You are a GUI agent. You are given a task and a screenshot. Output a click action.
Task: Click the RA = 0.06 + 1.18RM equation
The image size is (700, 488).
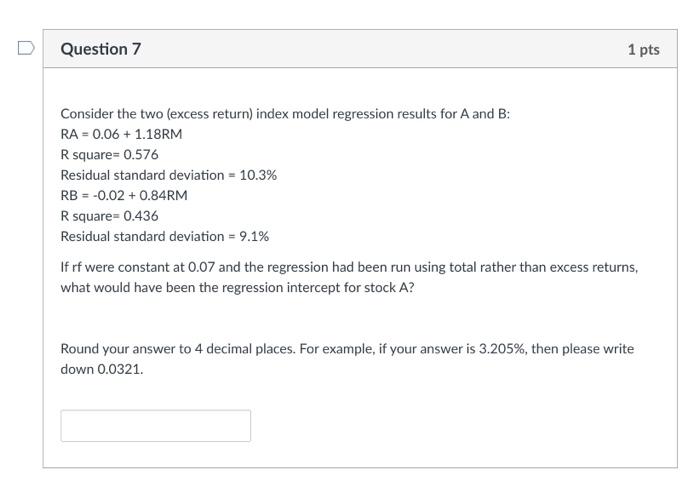click(x=121, y=134)
